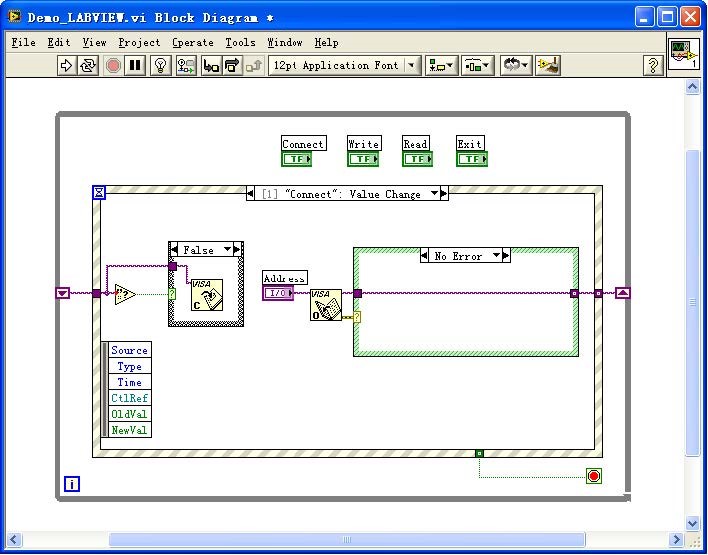Go to previous case of False structure

(x=174, y=250)
